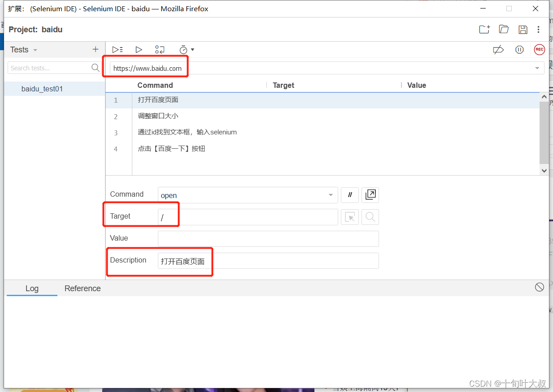Click the command list scrollbar thumb
This screenshot has width=553, height=392.
coord(544,133)
